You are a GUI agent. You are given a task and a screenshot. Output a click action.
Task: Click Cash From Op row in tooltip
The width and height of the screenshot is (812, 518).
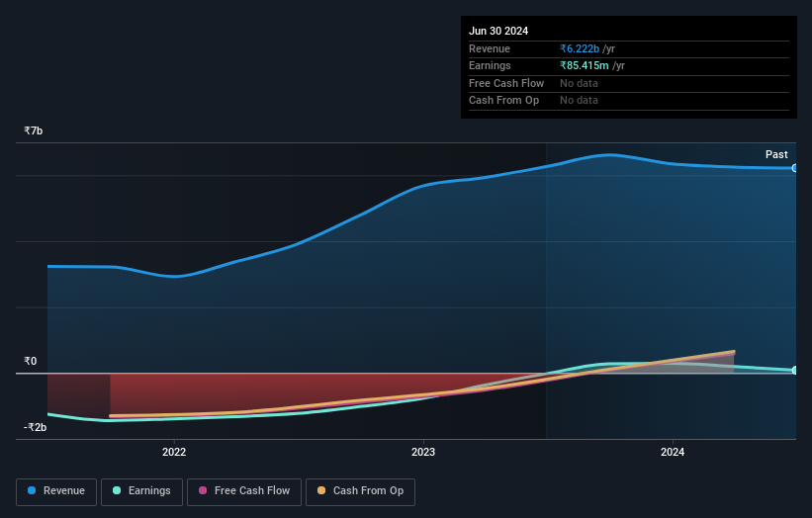[x=629, y=101]
